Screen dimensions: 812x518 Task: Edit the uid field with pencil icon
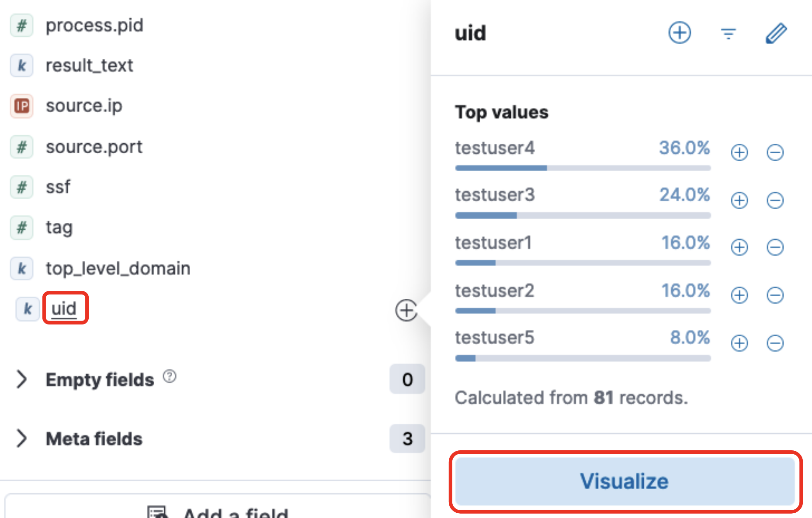tap(776, 33)
